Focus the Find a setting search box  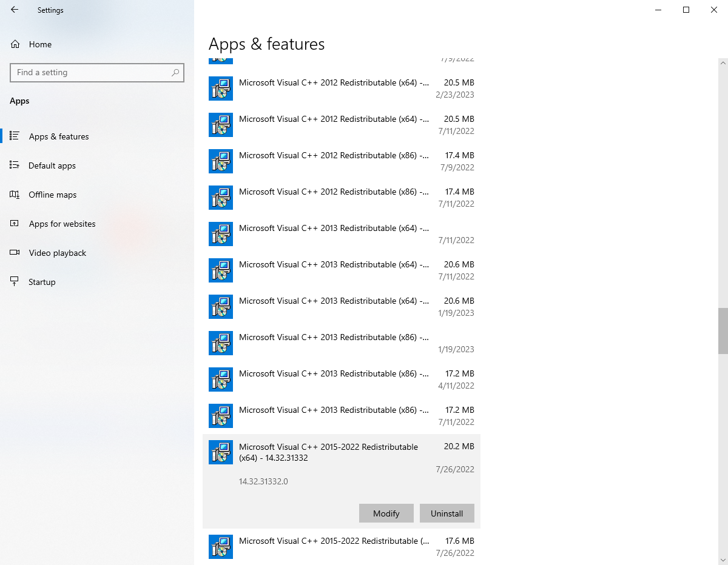click(97, 73)
